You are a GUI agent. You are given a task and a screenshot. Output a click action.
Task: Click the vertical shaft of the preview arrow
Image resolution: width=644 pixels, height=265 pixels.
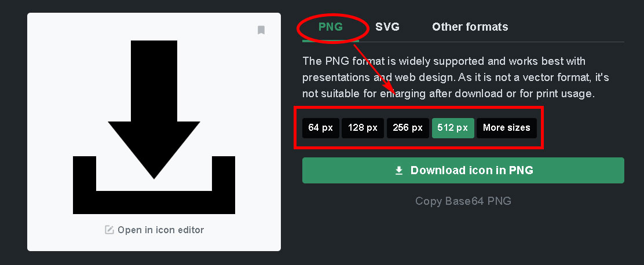(x=154, y=81)
